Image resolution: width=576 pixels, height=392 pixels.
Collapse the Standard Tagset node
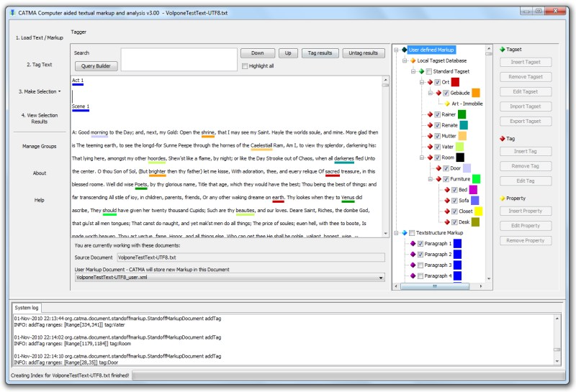pyautogui.click(x=413, y=71)
